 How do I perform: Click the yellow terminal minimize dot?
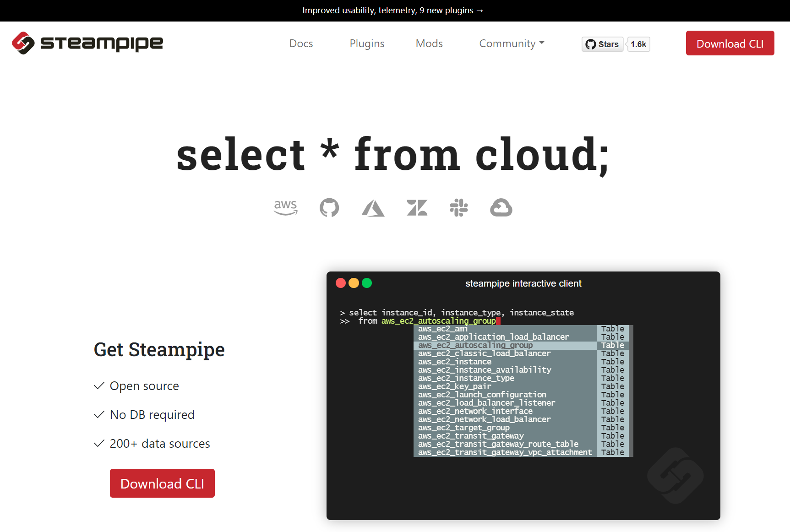coord(354,283)
